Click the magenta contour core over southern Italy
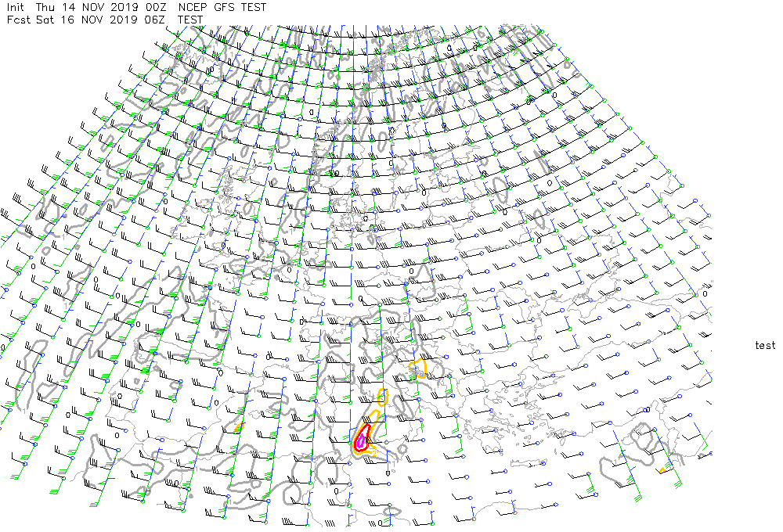This screenshot has width=783, height=532. [360, 440]
